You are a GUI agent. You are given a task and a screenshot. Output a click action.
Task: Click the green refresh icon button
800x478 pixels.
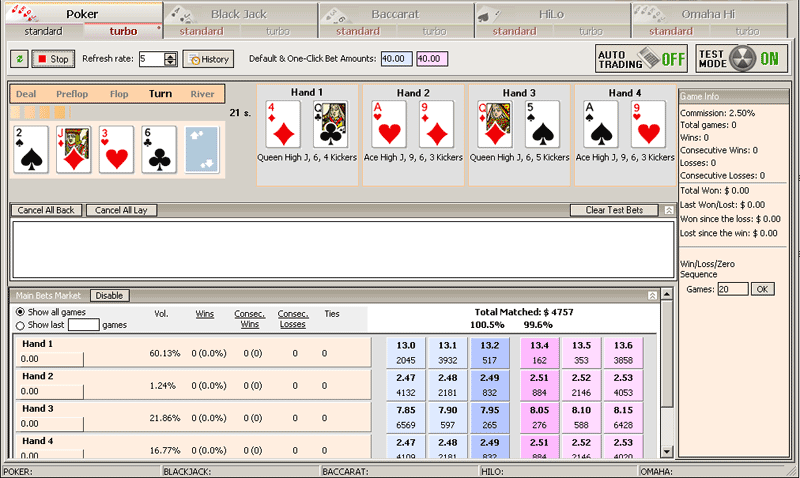coord(19,59)
